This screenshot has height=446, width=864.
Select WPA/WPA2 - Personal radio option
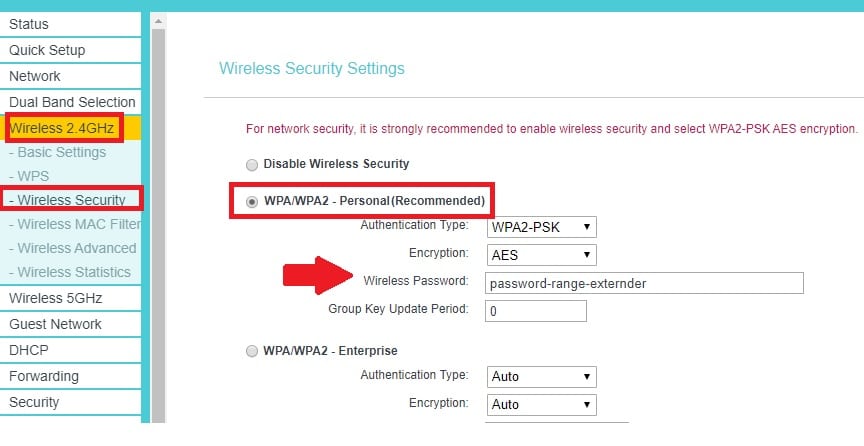click(251, 201)
